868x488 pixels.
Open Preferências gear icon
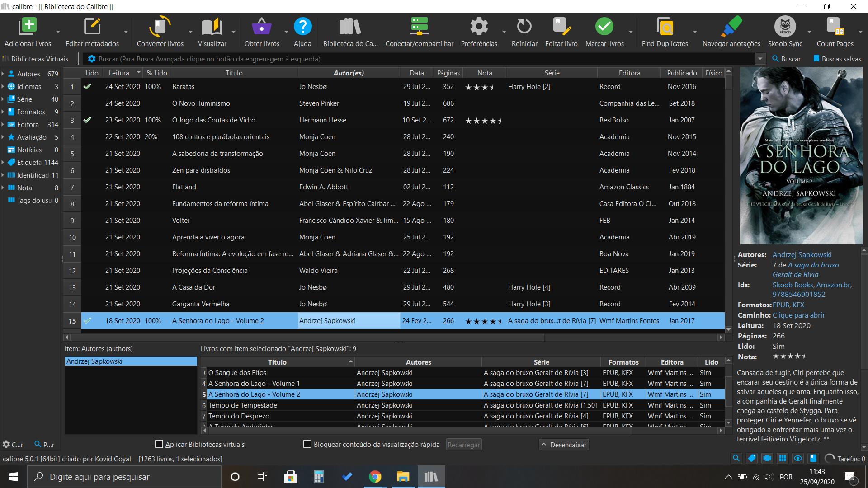coord(479,27)
